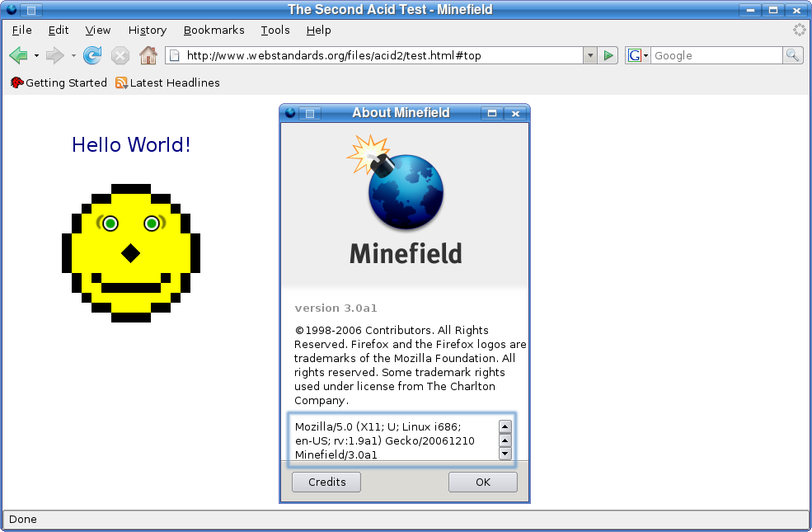
Task: Close the About Minefield dialog
Action: coord(515,113)
